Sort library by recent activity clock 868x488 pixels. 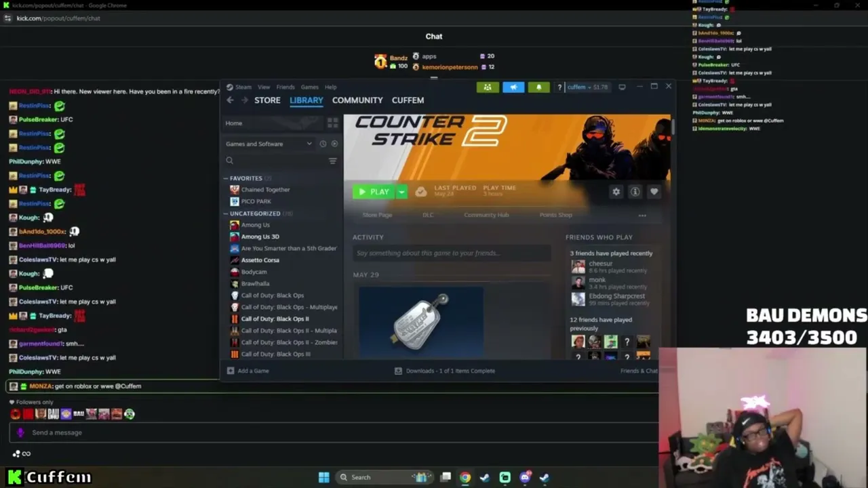coord(323,144)
